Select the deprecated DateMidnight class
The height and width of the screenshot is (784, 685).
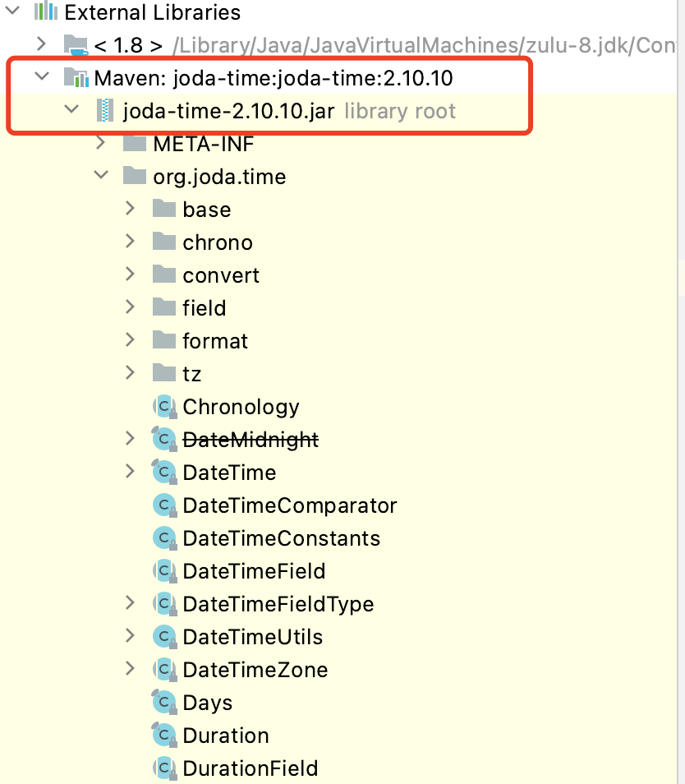click(250, 440)
